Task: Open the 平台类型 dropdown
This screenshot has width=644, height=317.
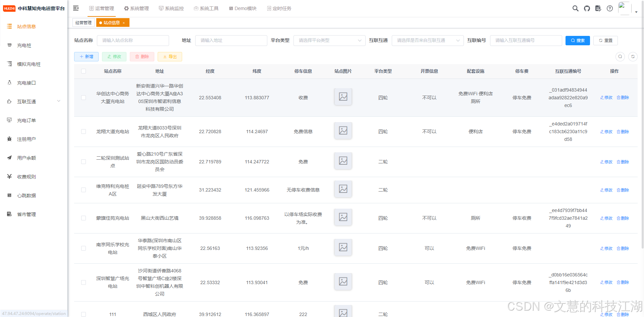Action: pos(329,41)
